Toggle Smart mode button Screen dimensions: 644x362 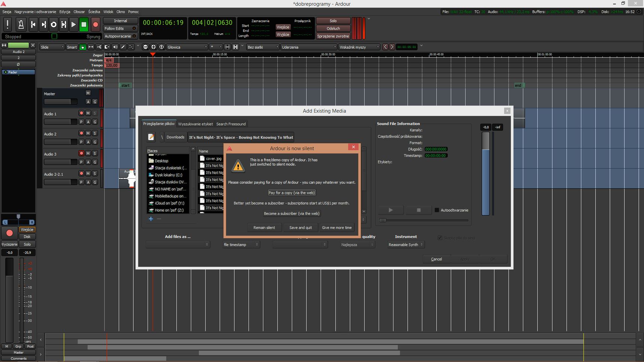coord(72,47)
